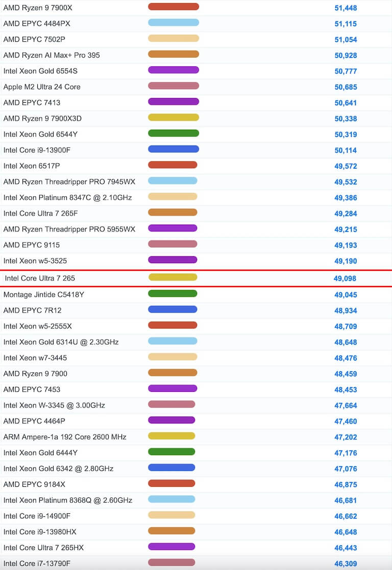The image size is (392, 570).
Task: Click the red bar for AMD Ryzen 9 7900X
Action: [174, 7]
